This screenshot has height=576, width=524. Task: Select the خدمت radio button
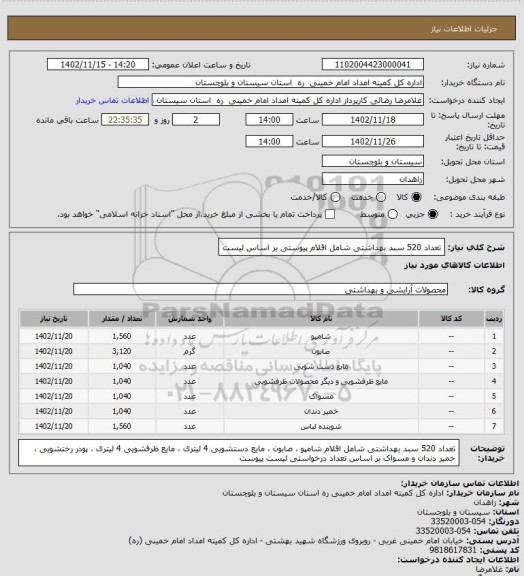(381, 197)
